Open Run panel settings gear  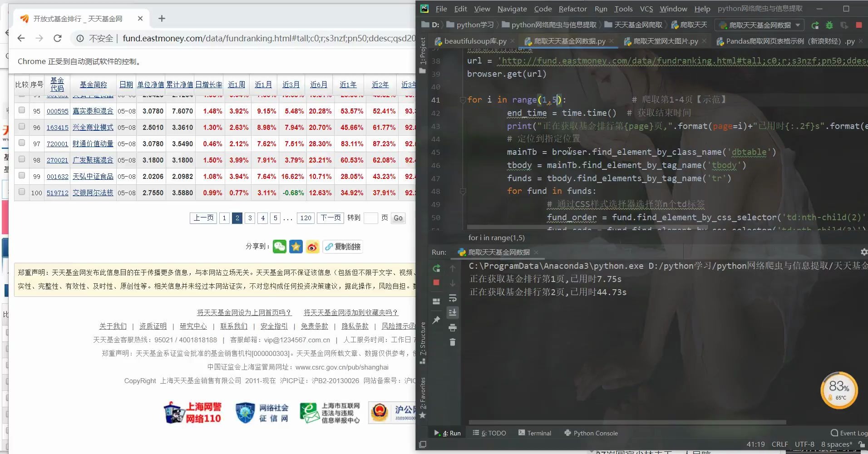coord(863,252)
